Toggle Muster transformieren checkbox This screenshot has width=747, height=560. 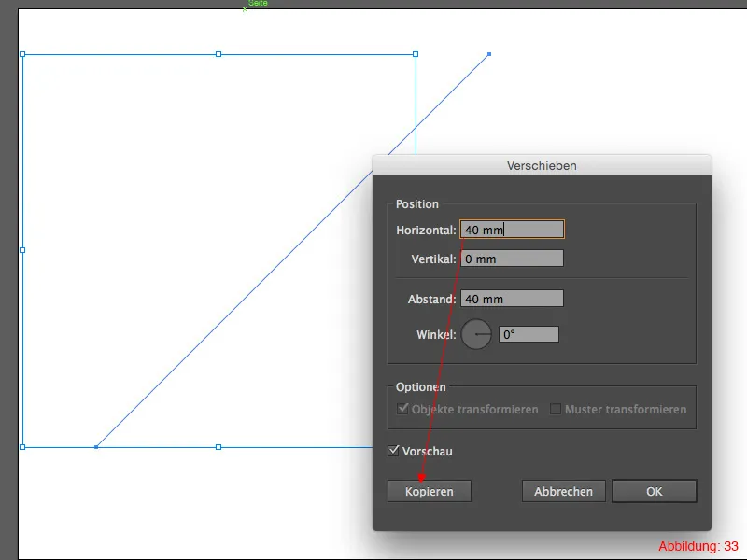coord(555,409)
